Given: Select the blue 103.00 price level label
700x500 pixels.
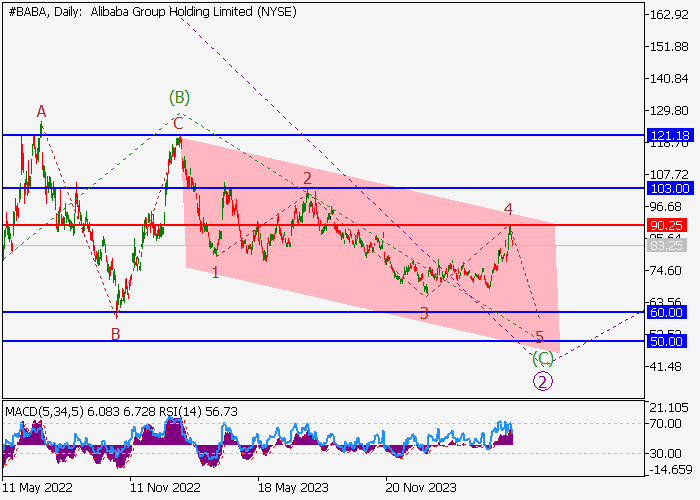Looking at the screenshot, I should (670, 188).
